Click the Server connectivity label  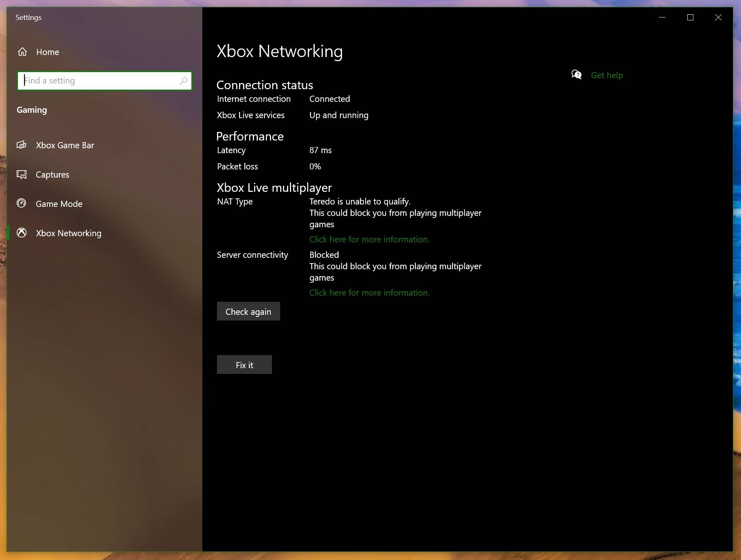[x=252, y=255]
